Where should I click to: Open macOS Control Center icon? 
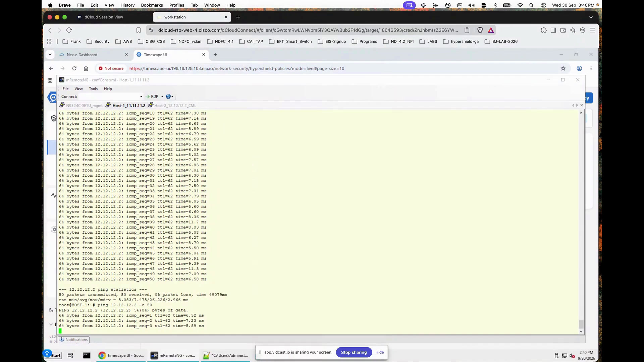(x=543, y=5)
